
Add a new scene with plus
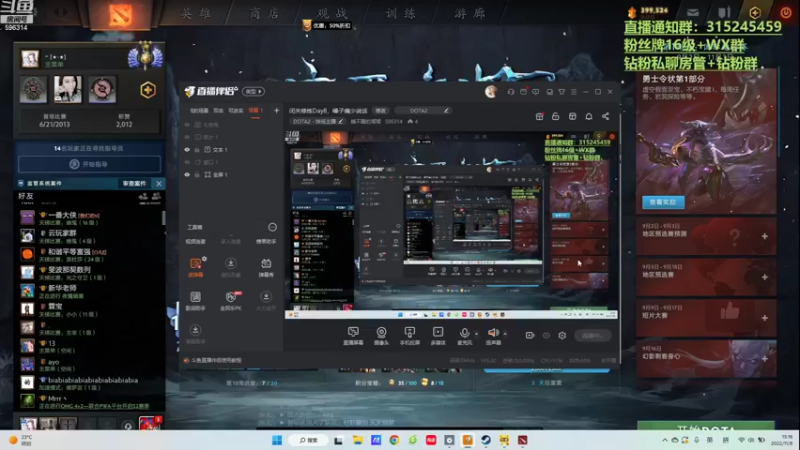click(277, 110)
